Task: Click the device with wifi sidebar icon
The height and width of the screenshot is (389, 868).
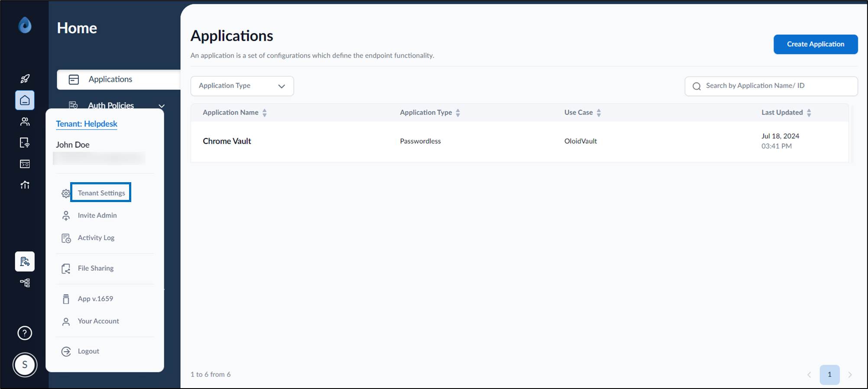Action: pyautogui.click(x=25, y=143)
